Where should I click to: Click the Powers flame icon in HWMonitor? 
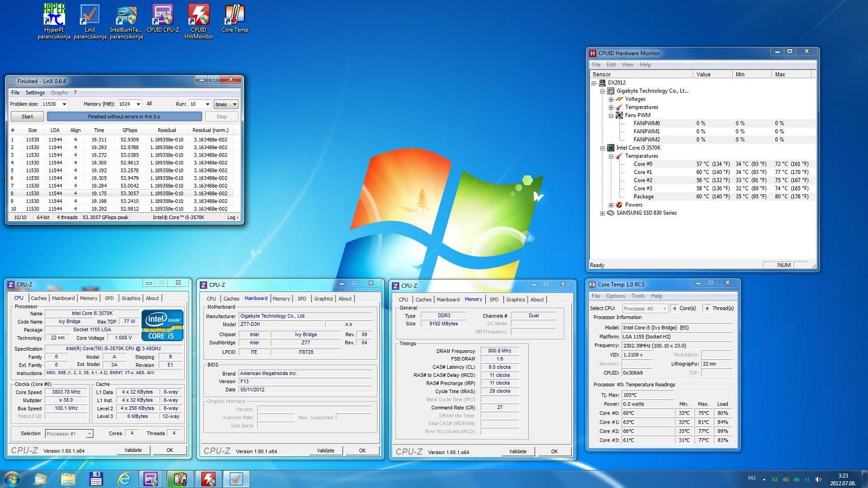[619, 204]
